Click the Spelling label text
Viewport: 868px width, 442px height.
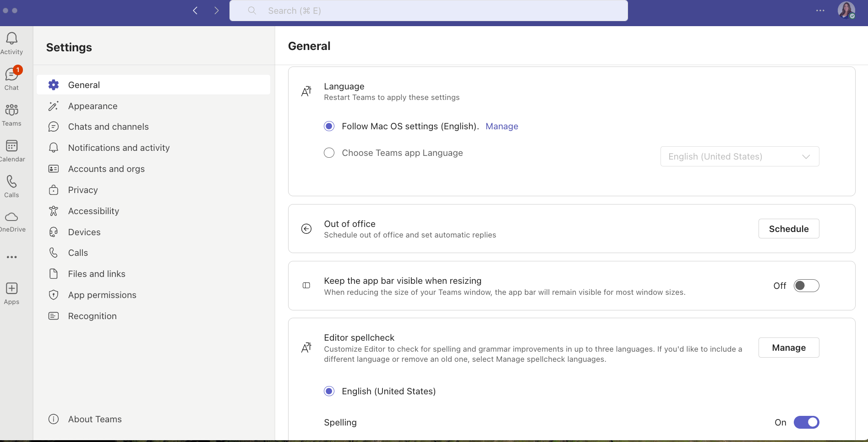point(340,422)
